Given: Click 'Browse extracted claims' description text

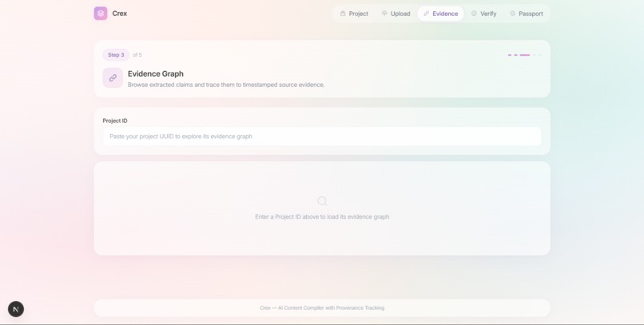Looking at the screenshot, I should (226, 85).
